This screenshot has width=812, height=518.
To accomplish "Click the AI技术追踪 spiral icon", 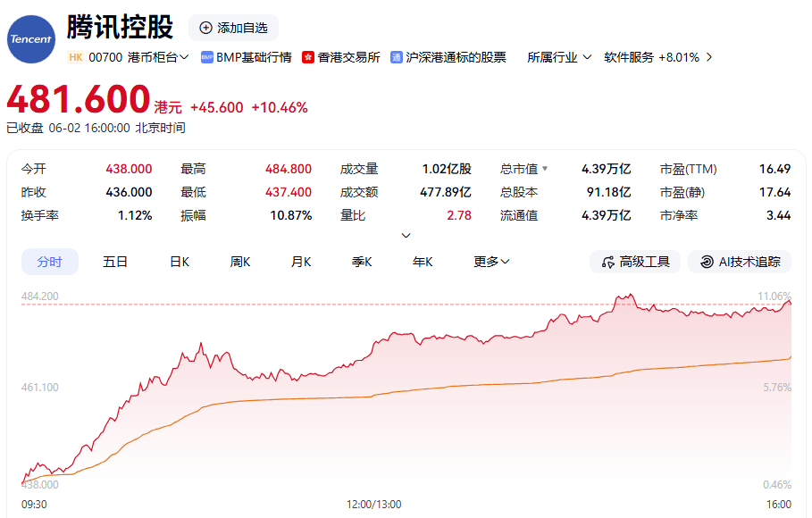I will tap(707, 262).
